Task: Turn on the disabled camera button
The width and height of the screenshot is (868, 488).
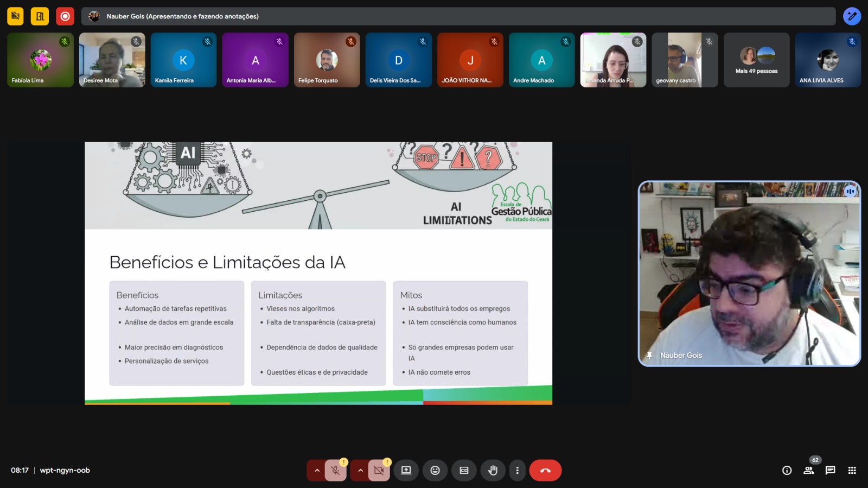Action: click(x=379, y=471)
